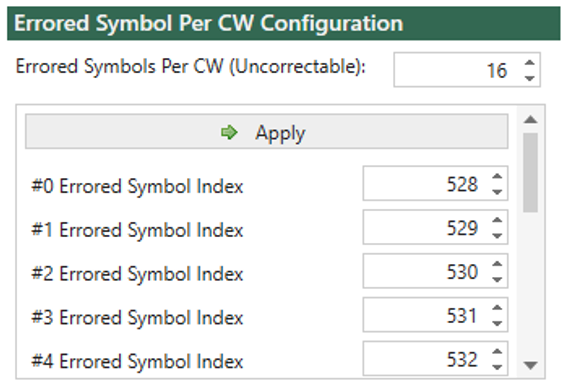Increase Errored Symbols Per CW value
The width and height of the screenshot is (568, 389).
(x=530, y=63)
